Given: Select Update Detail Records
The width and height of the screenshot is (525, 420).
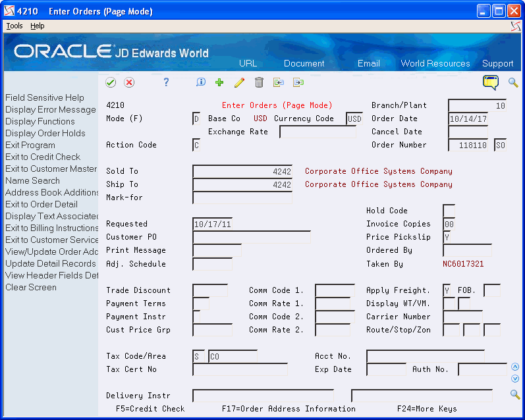Looking at the screenshot, I should pyautogui.click(x=51, y=264).
